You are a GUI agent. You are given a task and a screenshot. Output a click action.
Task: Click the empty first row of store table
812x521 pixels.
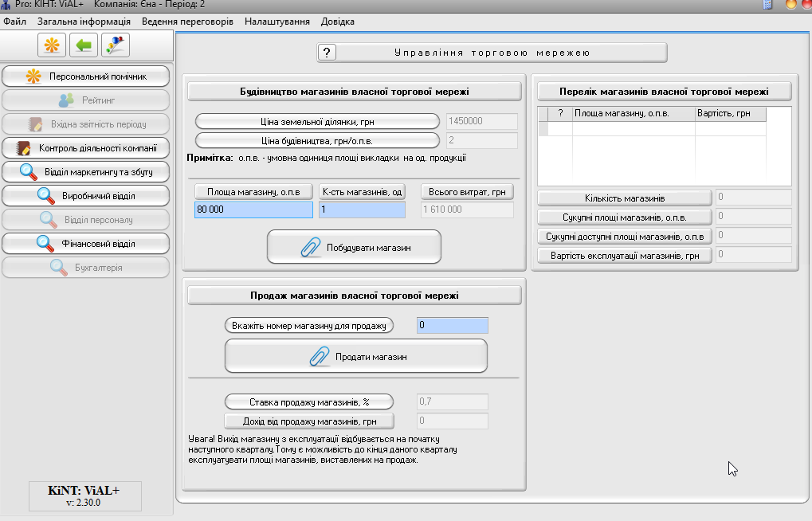[653, 128]
